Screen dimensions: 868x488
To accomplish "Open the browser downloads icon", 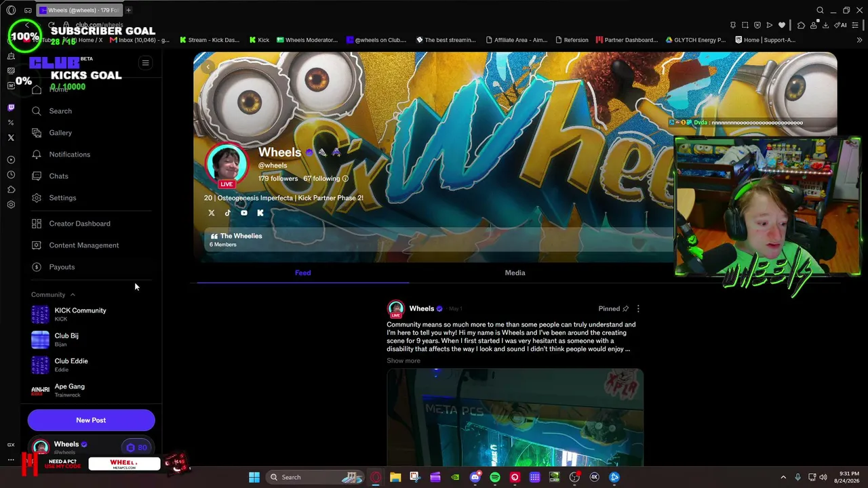I will click(x=825, y=25).
